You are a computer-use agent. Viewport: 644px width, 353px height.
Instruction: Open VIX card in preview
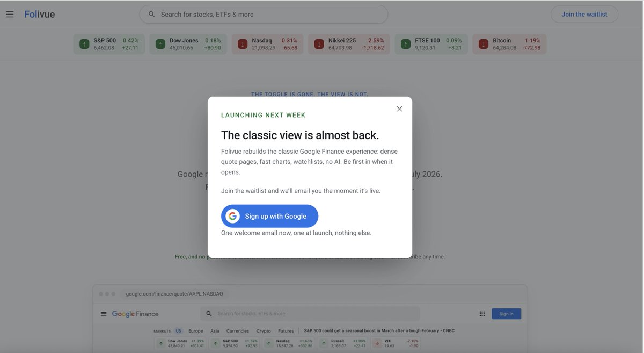pyautogui.click(x=396, y=343)
